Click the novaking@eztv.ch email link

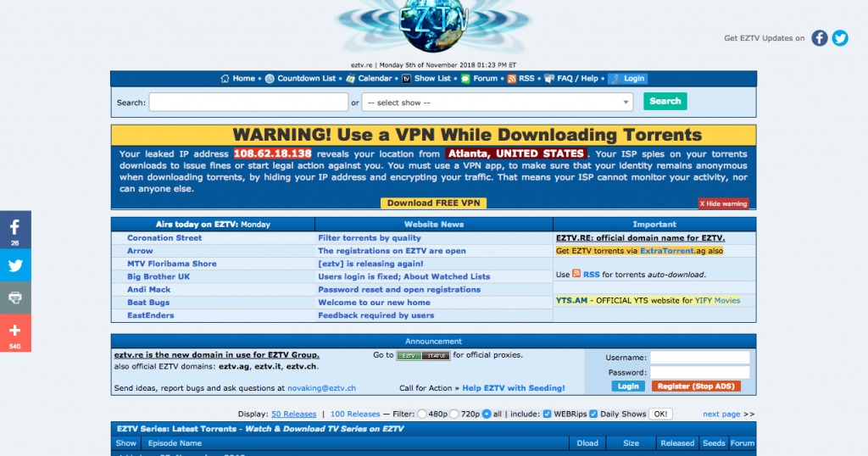click(x=321, y=388)
